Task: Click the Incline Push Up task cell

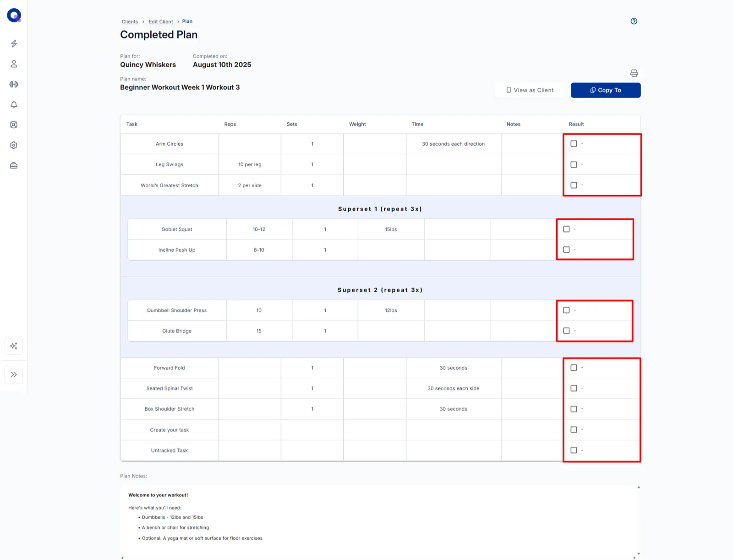Action: click(177, 250)
